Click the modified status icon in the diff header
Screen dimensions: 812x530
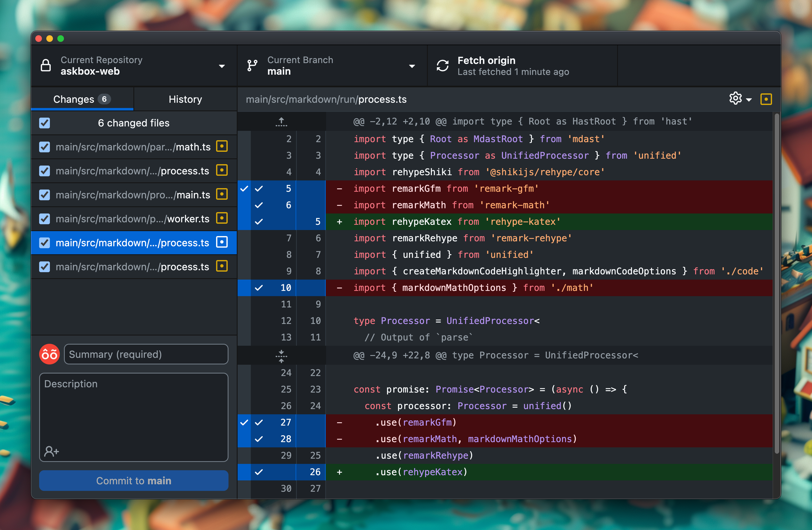(766, 99)
